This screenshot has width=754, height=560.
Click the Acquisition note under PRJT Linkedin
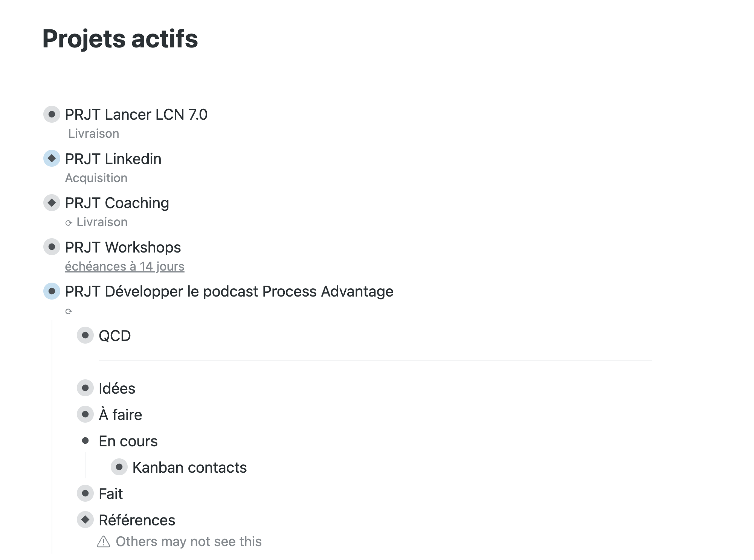(x=96, y=178)
